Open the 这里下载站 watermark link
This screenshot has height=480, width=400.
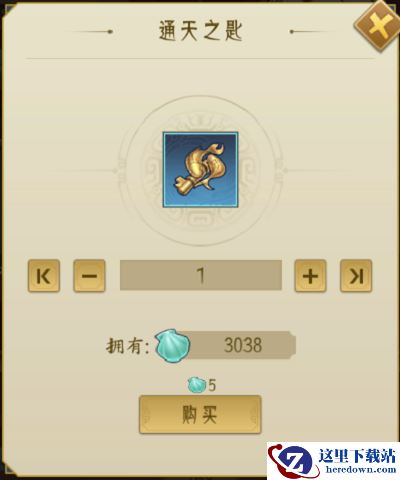click(357, 456)
